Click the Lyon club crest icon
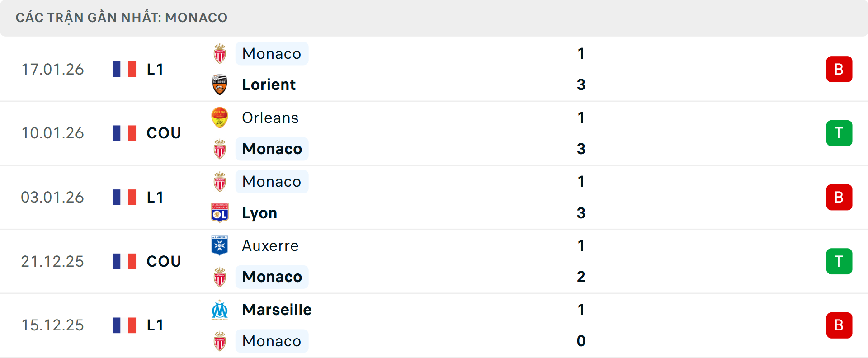 point(220,213)
